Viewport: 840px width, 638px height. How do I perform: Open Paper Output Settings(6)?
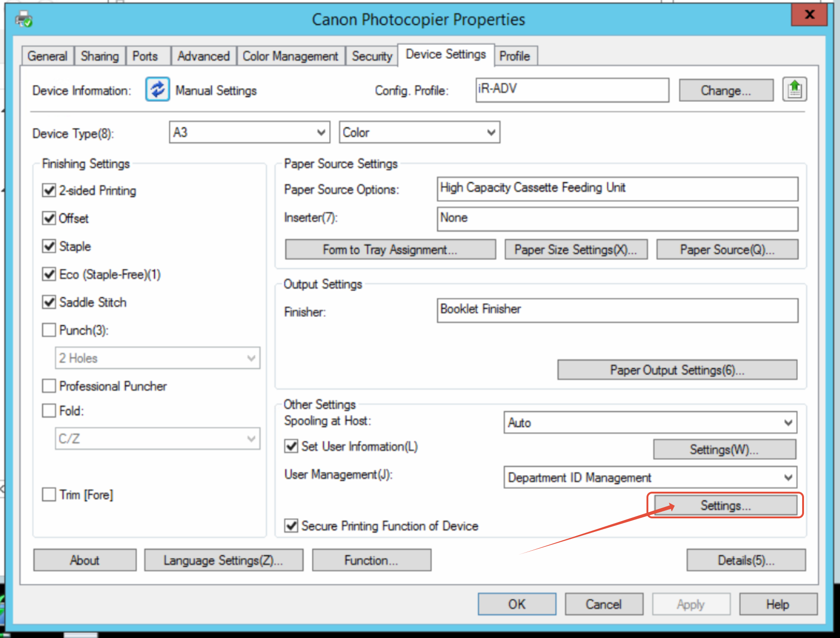677,370
